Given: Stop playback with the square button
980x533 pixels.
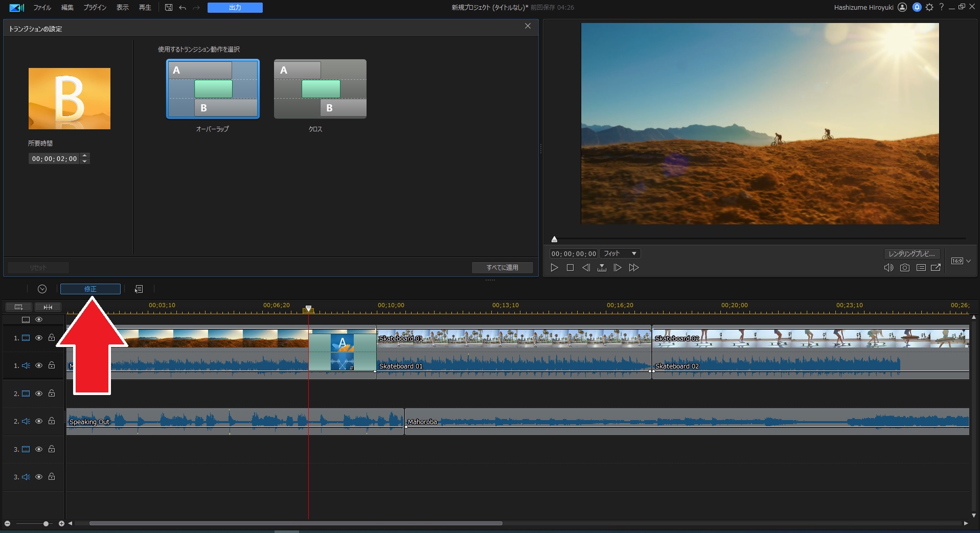Looking at the screenshot, I should click(x=570, y=268).
